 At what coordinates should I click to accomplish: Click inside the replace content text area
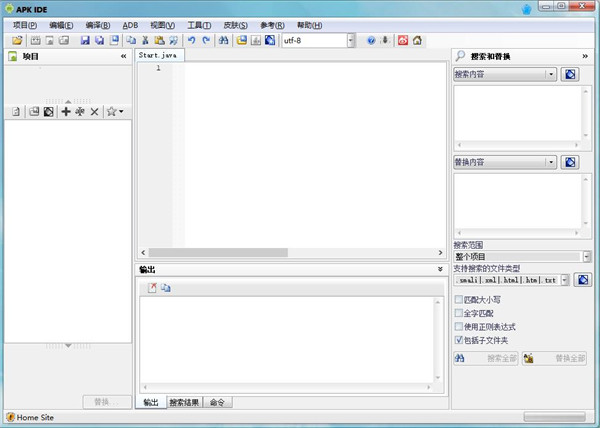(517, 201)
